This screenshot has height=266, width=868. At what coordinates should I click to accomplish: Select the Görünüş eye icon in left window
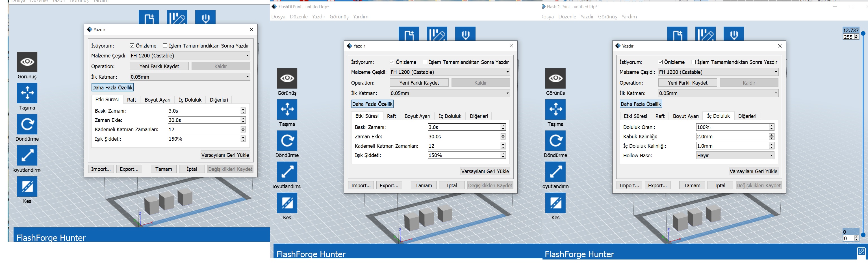pyautogui.click(x=27, y=62)
